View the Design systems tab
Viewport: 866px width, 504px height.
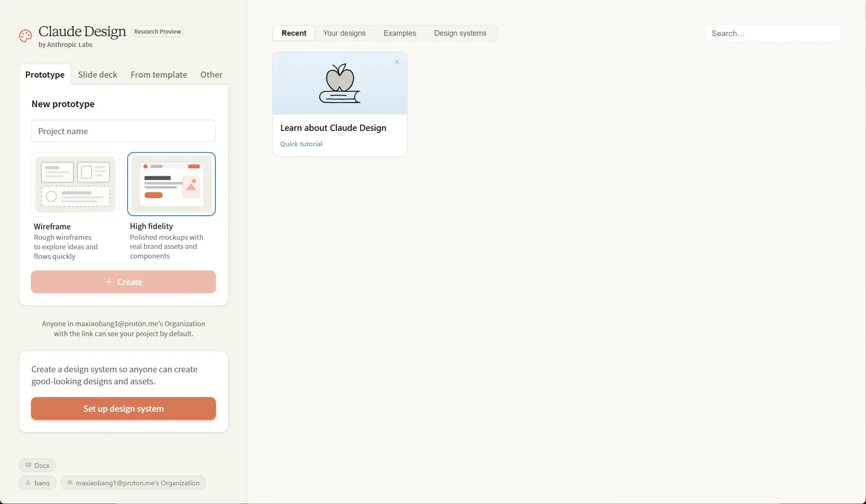pos(460,33)
